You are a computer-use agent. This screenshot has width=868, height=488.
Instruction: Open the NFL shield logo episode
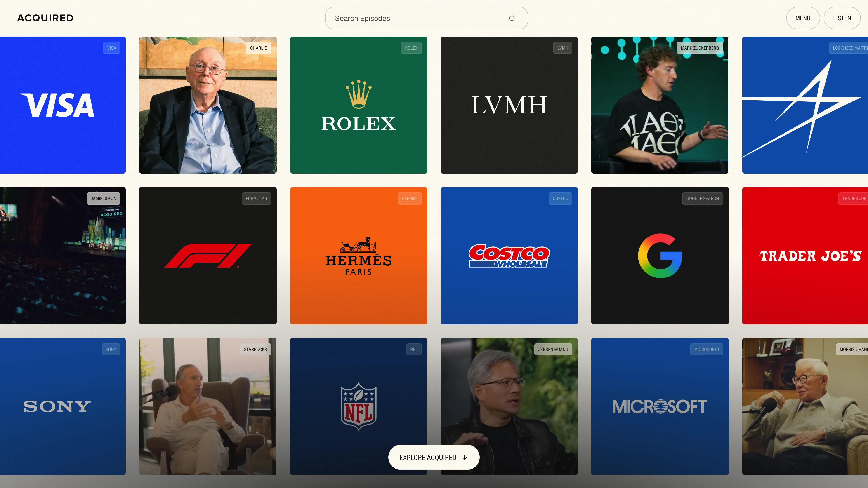[359, 406]
